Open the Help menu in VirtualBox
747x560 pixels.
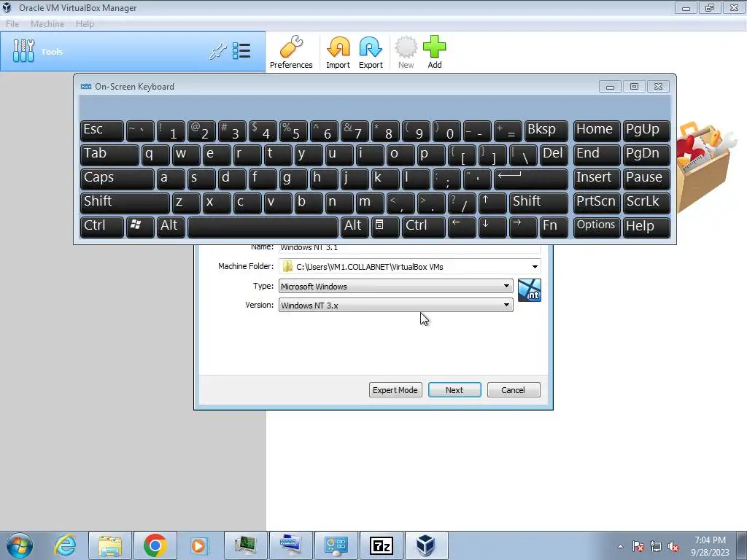[x=85, y=24]
